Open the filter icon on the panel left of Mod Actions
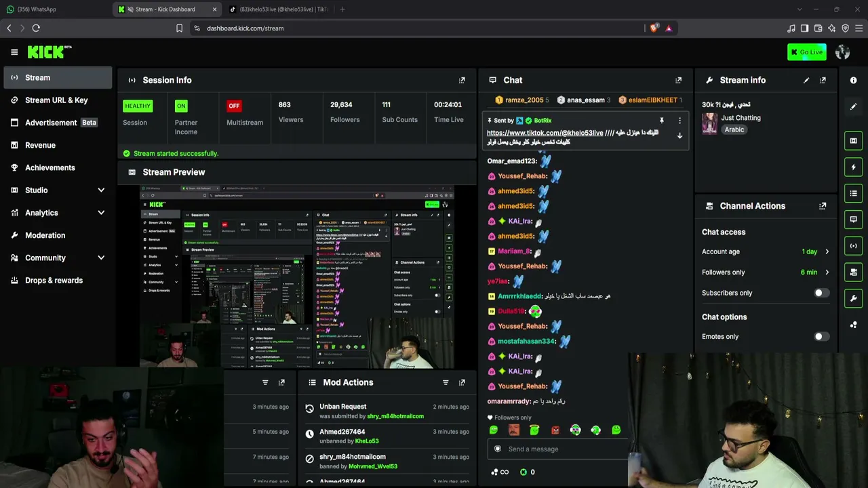The image size is (868, 488). 265,382
